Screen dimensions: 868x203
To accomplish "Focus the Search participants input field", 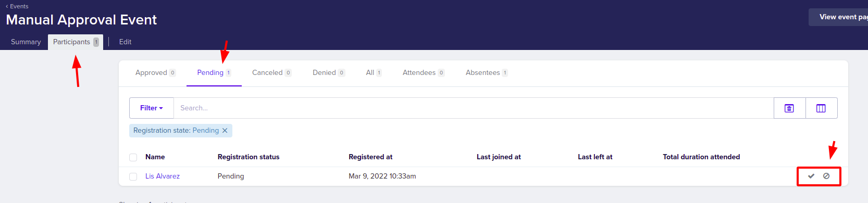I will 474,108.
